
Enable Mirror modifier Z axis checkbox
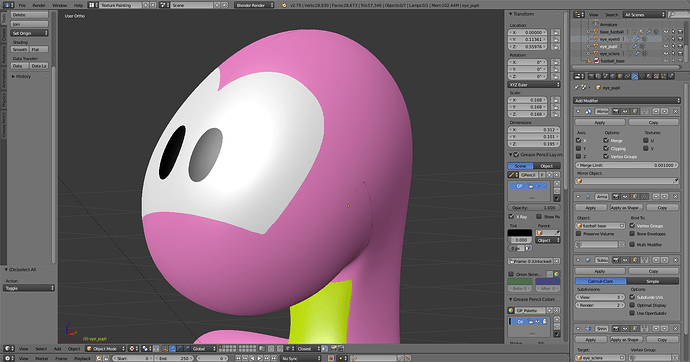point(579,156)
